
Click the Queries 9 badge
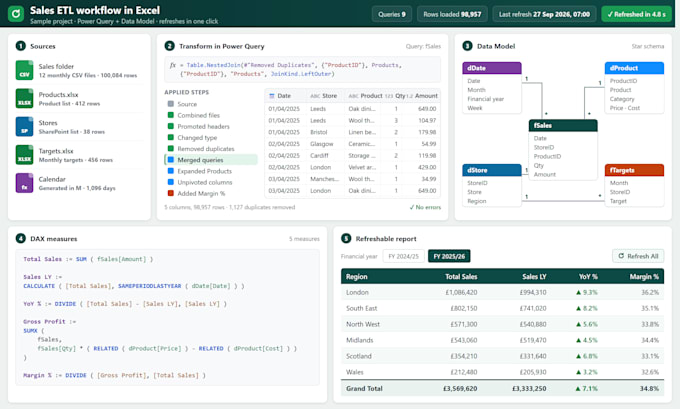(392, 14)
